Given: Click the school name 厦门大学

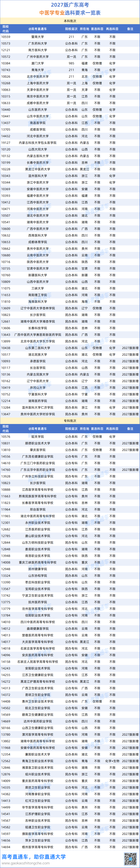Looking at the screenshot, I should click(x=38, y=63).
